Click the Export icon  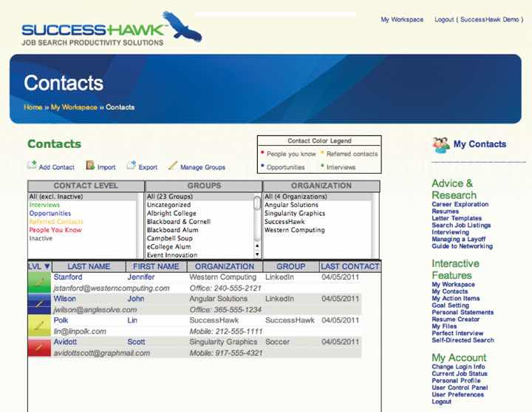tap(132, 166)
